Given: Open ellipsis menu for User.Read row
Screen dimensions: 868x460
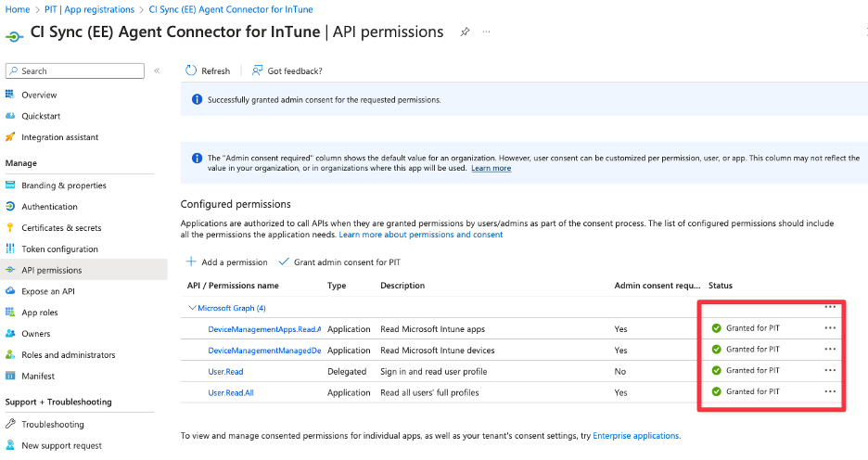Looking at the screenshot, I should (x=830, y=370).
